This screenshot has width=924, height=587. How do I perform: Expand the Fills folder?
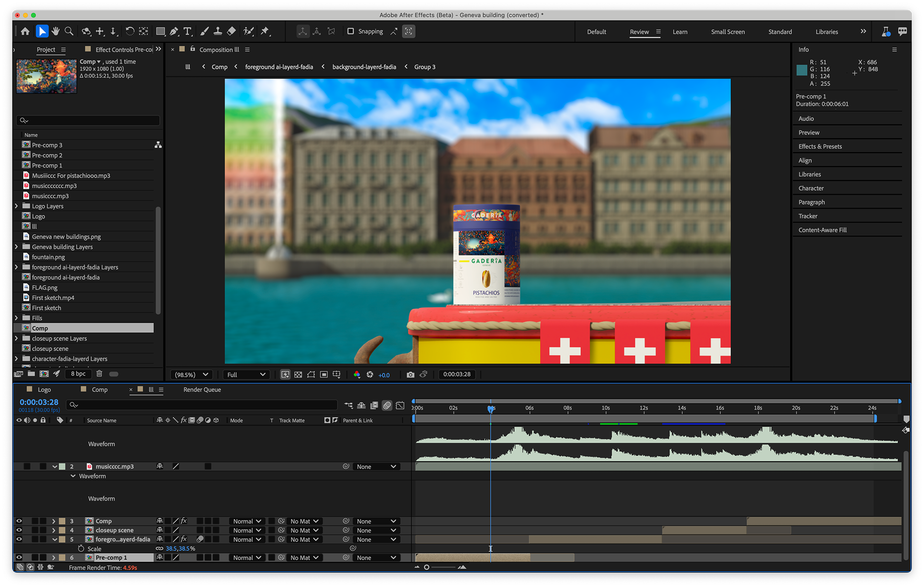click(x=16, y=318)
